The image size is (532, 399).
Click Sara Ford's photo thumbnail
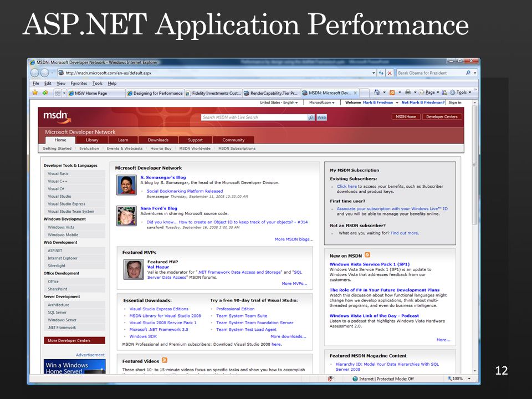pos(126,216)
